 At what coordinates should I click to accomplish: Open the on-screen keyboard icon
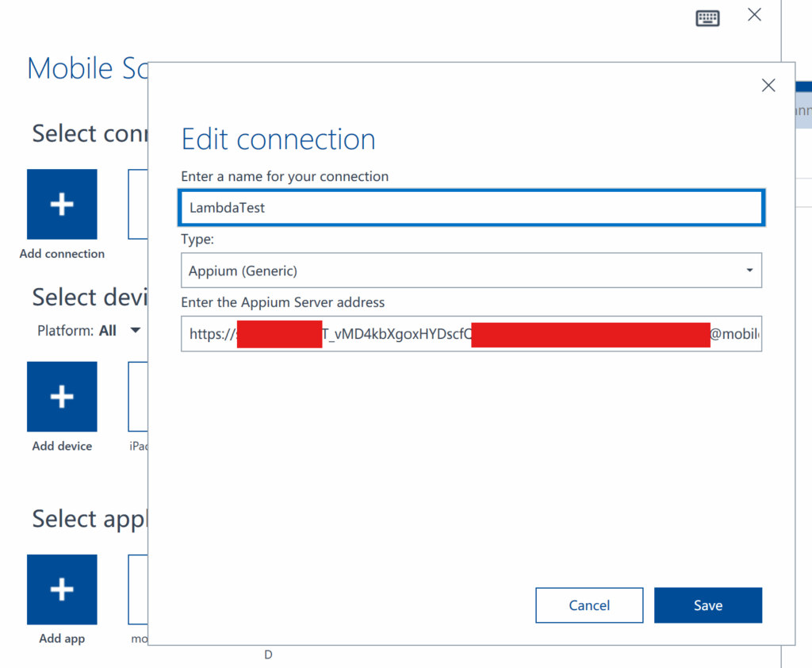pos(707,18)
